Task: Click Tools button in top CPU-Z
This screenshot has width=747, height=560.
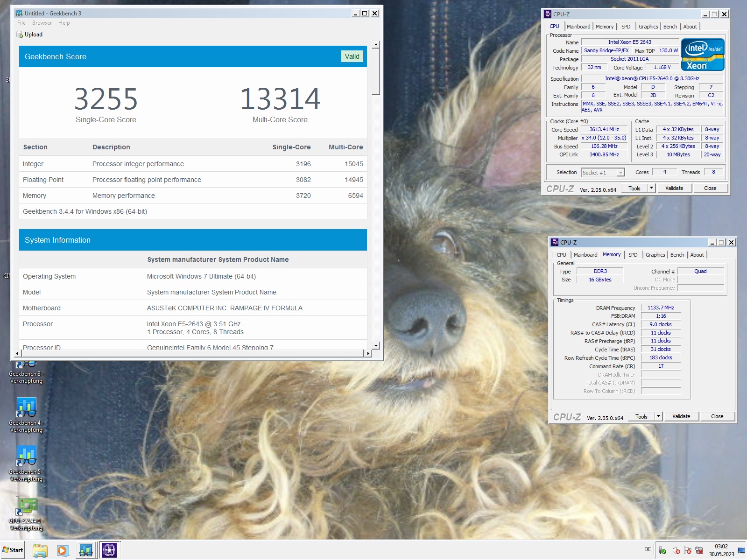Action: coord(634,188)
